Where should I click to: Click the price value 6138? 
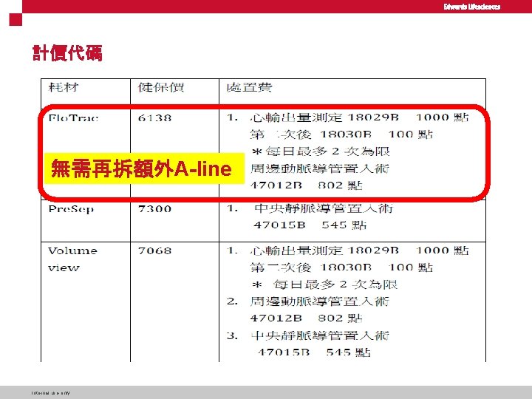(x=154, y=118)
